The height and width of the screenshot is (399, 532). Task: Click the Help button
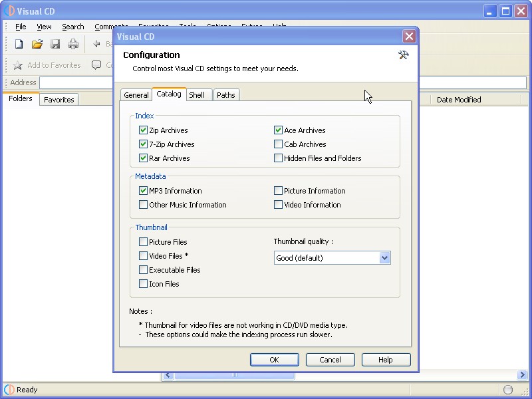coord(386,360)
